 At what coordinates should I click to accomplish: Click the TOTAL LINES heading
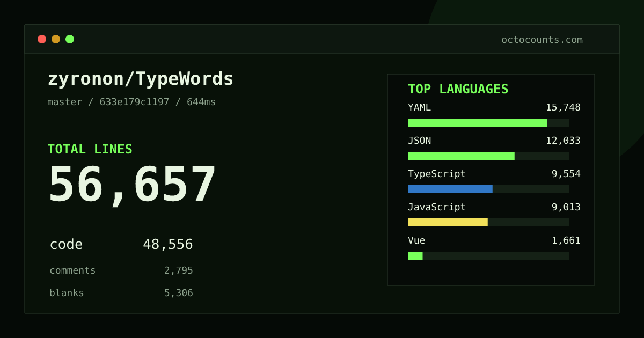click(90, 149)
